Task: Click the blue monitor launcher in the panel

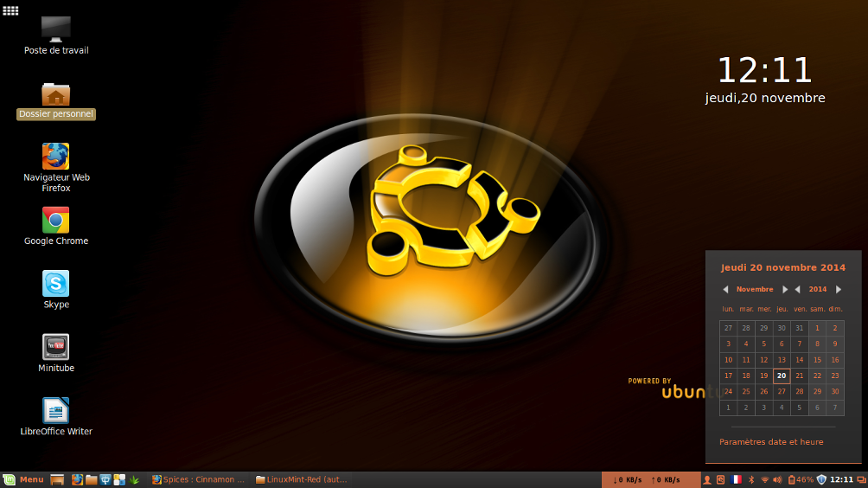Action: point(105,479)
